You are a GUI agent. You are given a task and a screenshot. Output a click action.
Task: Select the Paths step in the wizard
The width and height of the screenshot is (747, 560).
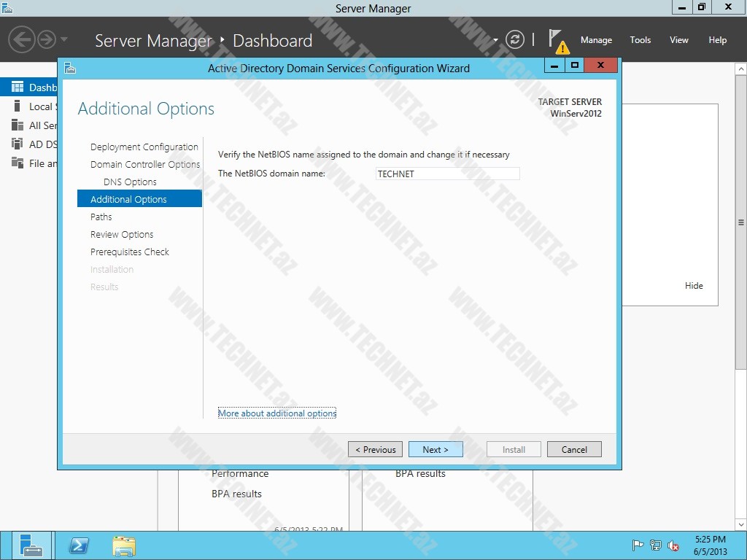(x=101, y=217)
